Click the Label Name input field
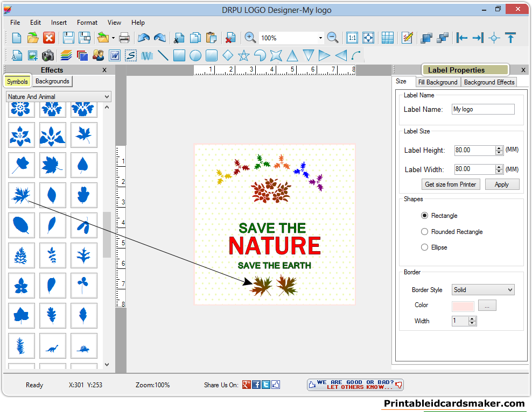Screen dimensions: 532x412 [x=483, y=109]
